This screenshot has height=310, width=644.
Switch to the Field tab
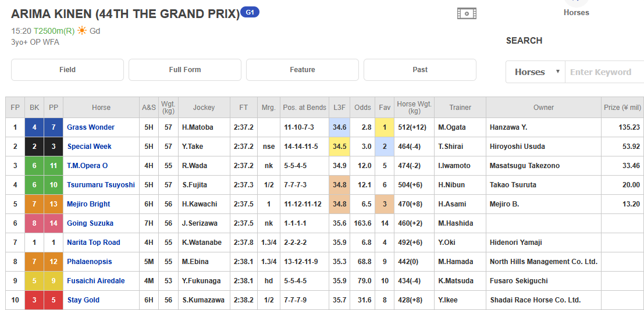67,70
